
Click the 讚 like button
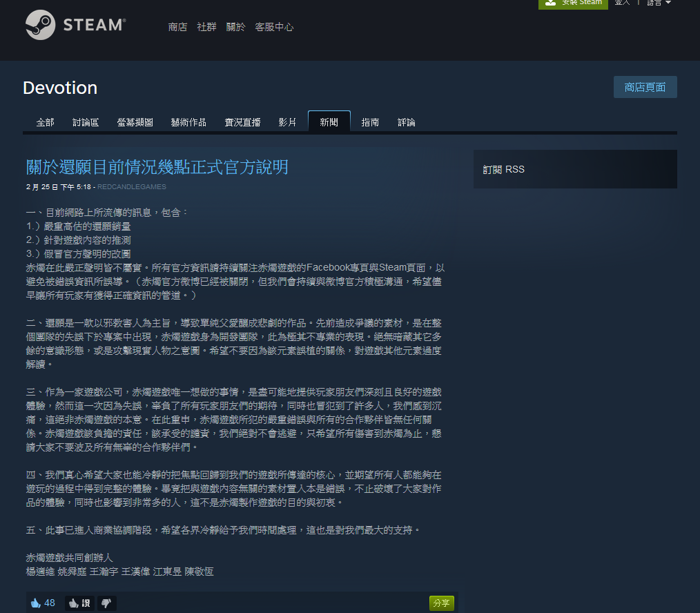click(x=79, y=603)
